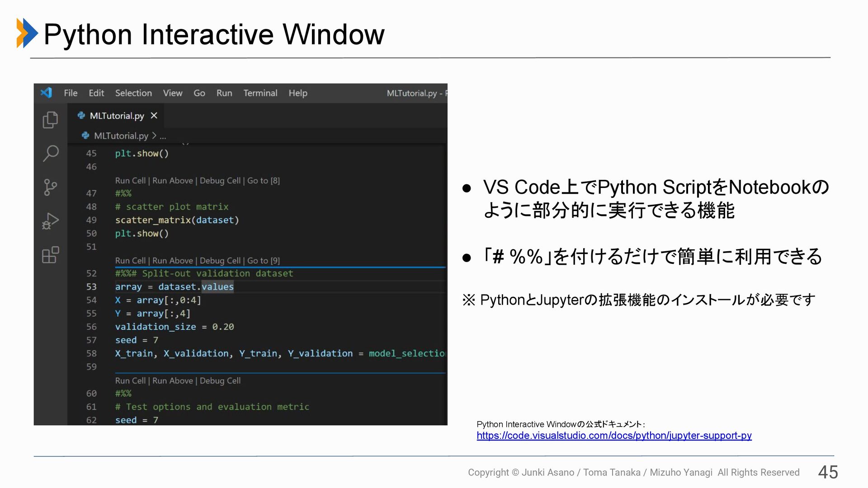This screenshot has width=868, height=488.
Task: Open the jupyter-support-py documentation link
Action: [613, 436]
